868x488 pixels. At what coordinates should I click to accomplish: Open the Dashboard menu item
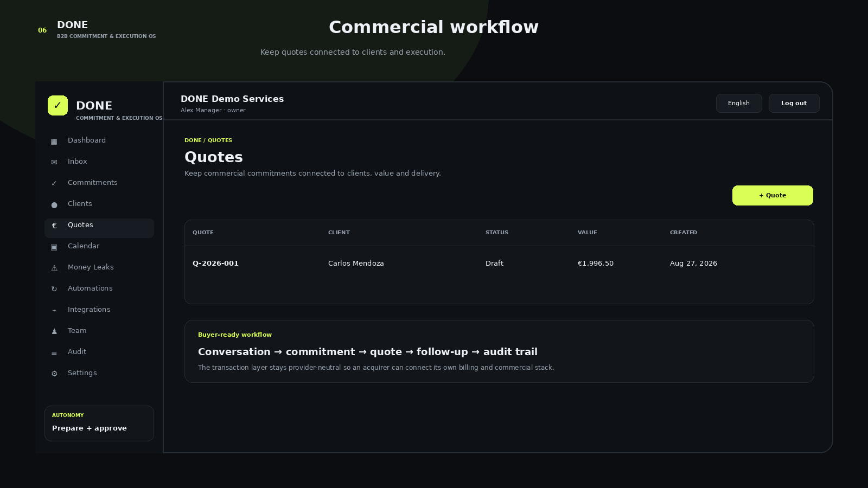(99, 140)
